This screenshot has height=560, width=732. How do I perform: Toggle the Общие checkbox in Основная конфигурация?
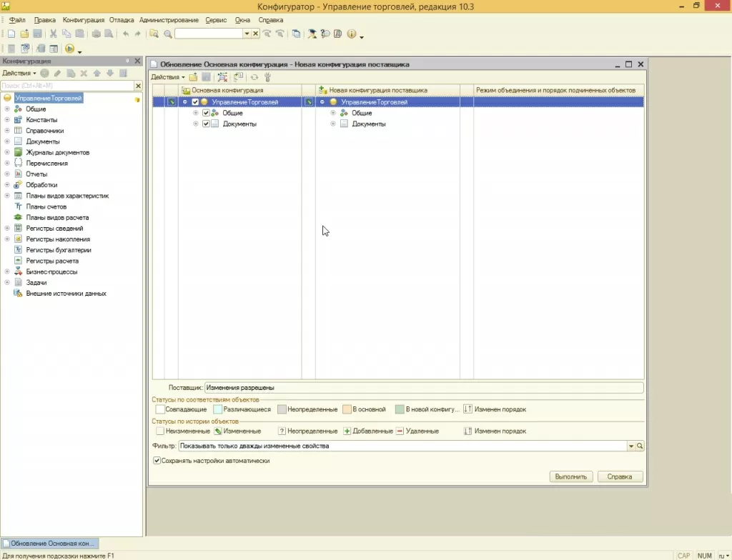206,113
